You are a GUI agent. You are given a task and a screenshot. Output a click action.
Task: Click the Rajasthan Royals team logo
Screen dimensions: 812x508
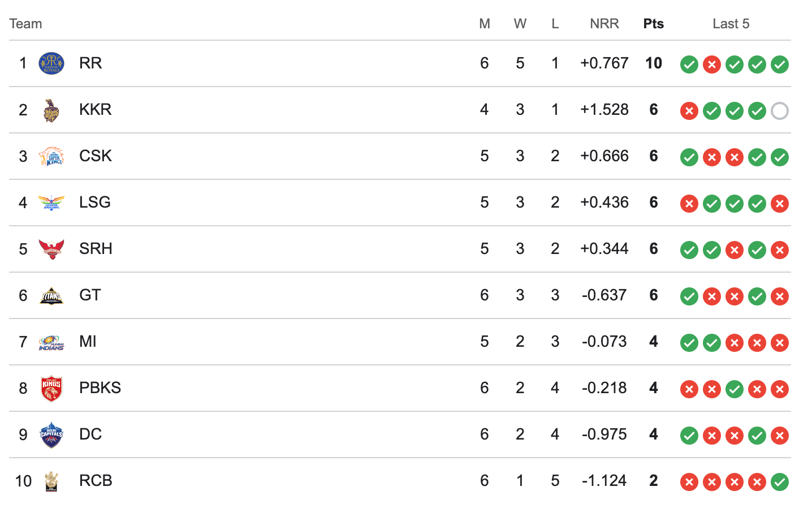tap(51, 63)
